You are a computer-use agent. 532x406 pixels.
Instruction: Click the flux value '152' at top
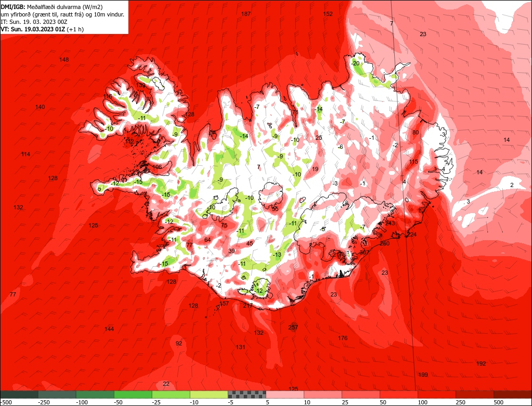pyautogui.click(x=328, y=14)
